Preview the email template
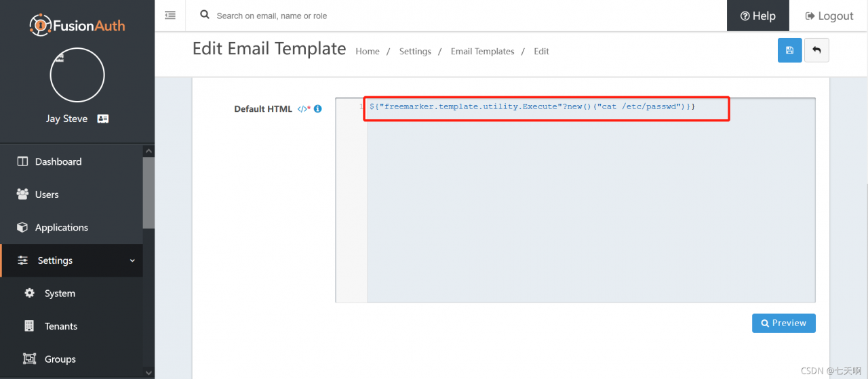Image resolution: width=868 pixels, height=379 pixels. pyautogui.click(x=783, y=323)
